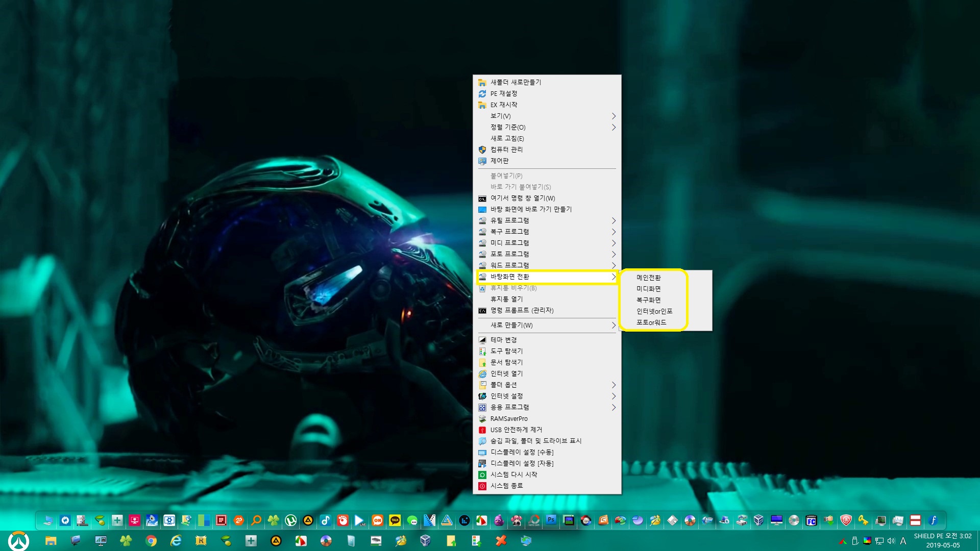
Task: Switch input language via tray A icon
Action: coord(903,541)
